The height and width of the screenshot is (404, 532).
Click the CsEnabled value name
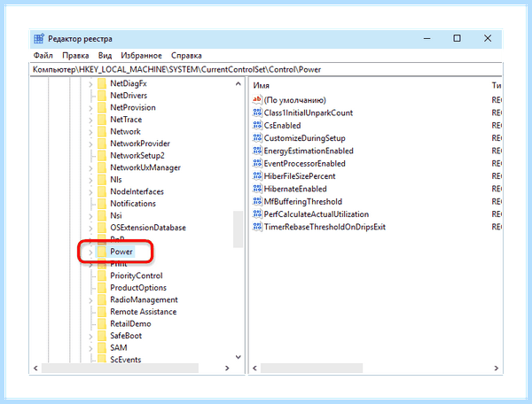click(x=282, y=126)
